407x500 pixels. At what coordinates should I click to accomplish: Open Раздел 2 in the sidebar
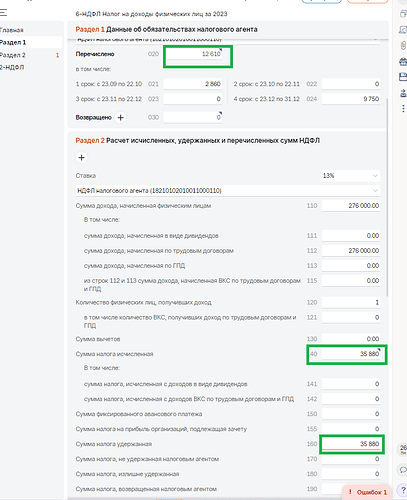pos(13,55)
